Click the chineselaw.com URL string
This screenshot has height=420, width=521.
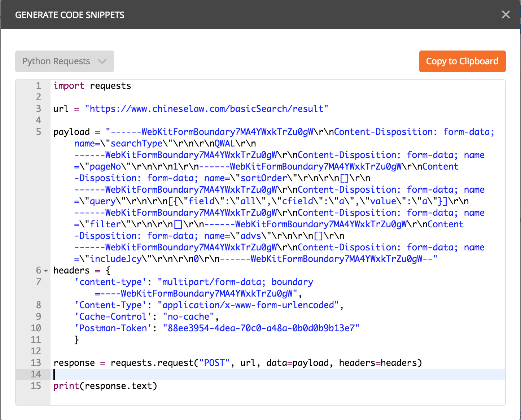(206, 108)
